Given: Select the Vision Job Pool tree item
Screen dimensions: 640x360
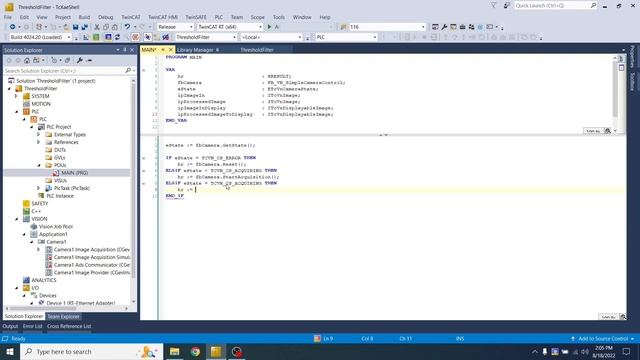Looking at the screenshot, I should coord(56,227).
